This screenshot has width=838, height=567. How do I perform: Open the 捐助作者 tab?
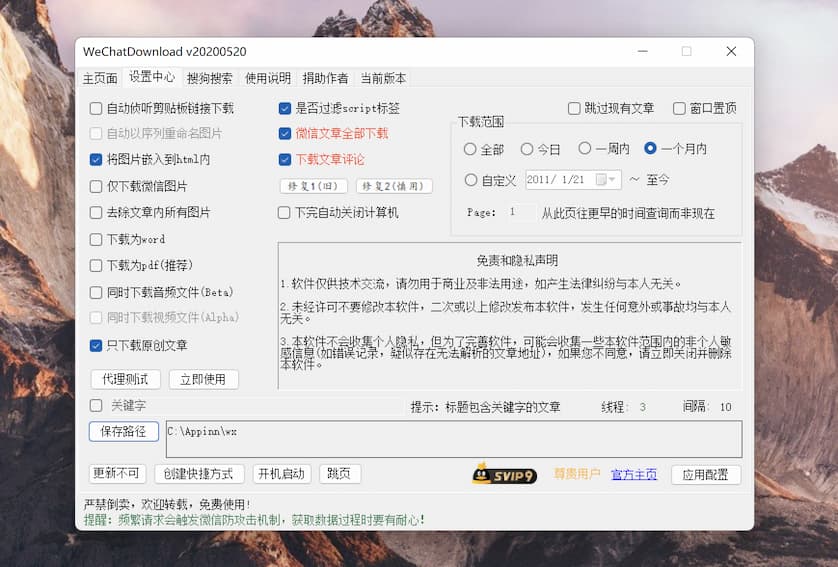(325, 79)
